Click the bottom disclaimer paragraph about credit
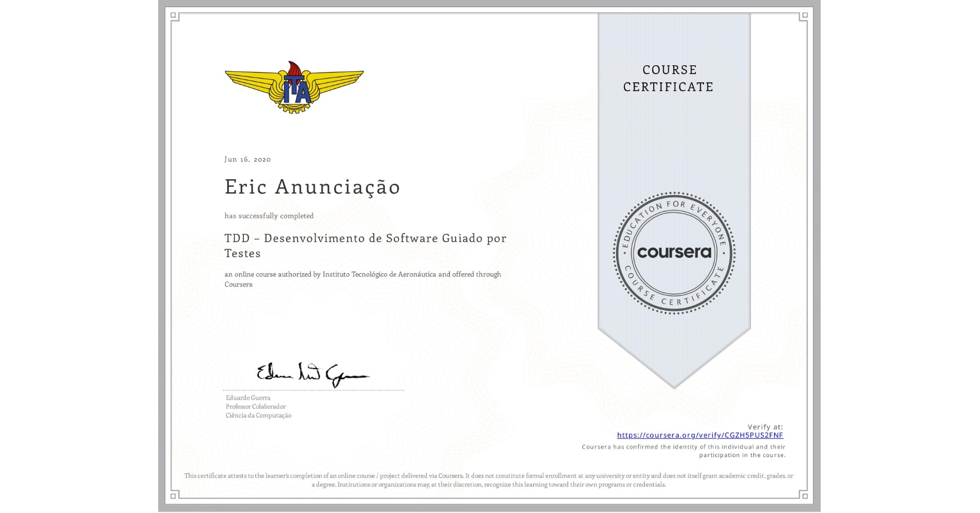The image size is (980, 513). click(489, 480)
